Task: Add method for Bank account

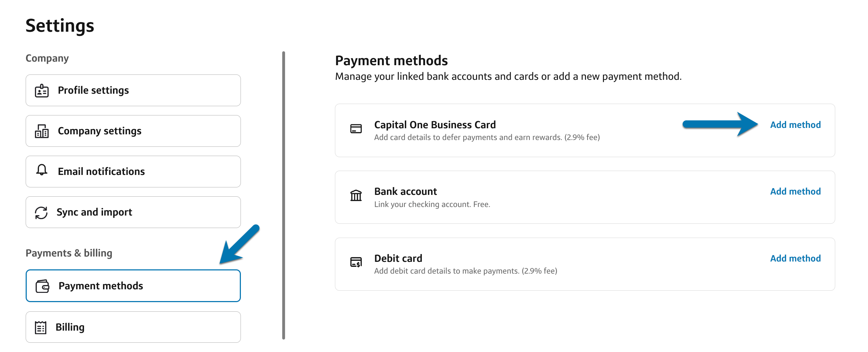Action: 795,192
